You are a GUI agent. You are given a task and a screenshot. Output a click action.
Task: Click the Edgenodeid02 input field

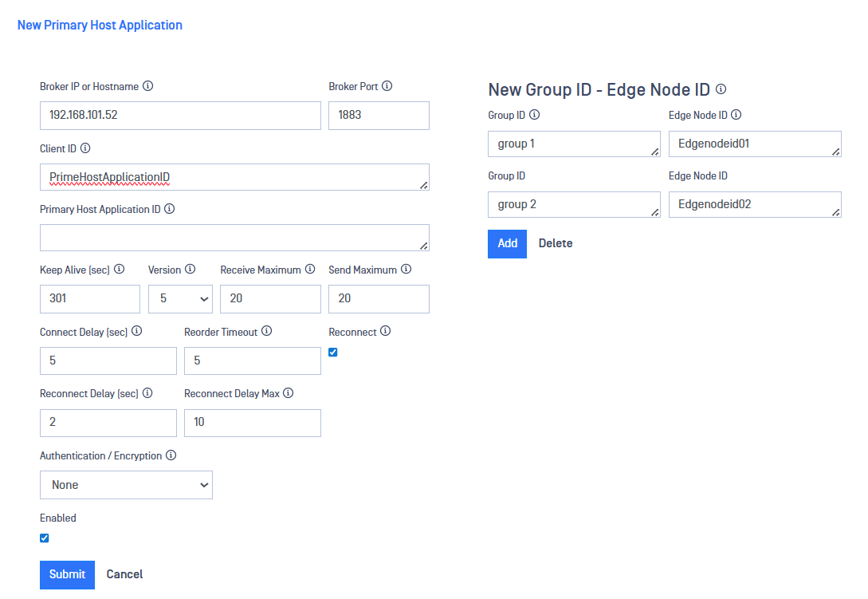coord(754,204)
